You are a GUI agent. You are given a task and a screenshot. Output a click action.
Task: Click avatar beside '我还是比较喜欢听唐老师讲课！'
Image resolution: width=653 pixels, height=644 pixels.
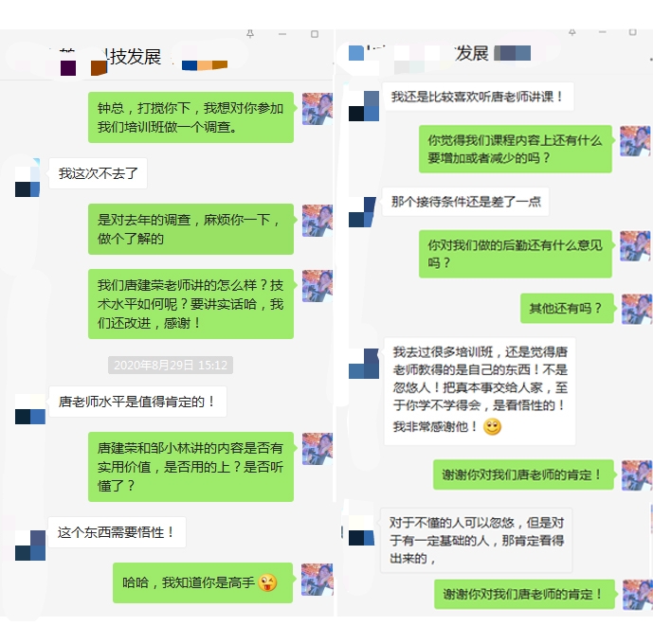[x=364, y=106]
